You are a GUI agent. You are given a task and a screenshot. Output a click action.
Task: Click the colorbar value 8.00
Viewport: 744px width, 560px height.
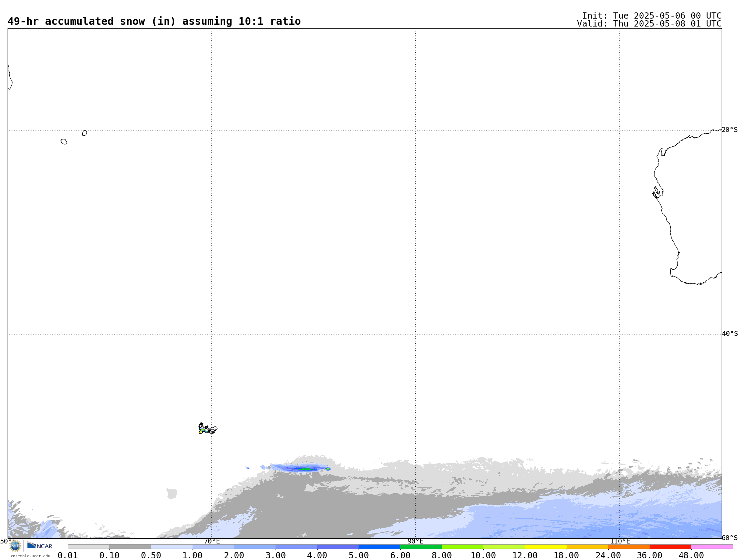[x=442, y=555]
